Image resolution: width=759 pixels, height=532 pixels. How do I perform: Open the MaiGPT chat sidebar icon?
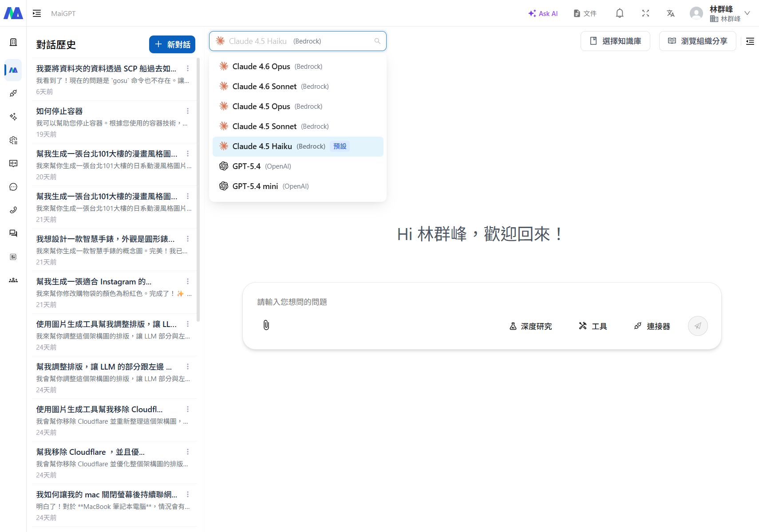tap(13, 70)
